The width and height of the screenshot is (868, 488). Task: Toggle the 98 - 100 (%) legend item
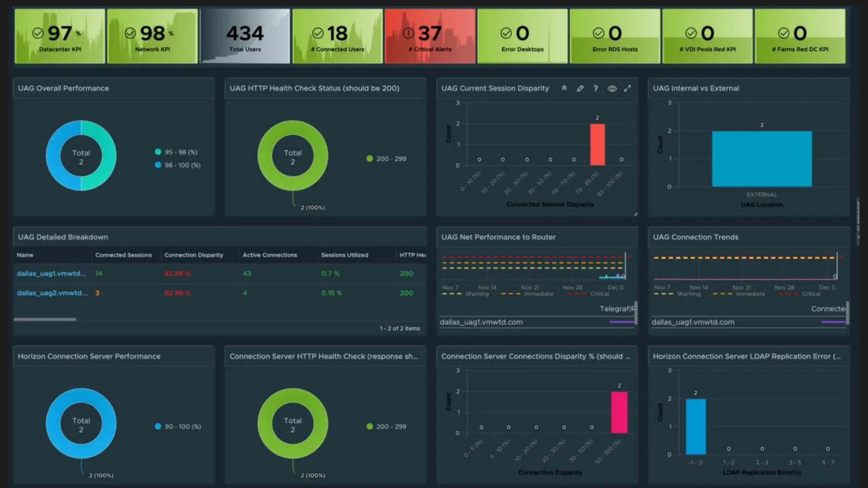click(x=178, y=165)
